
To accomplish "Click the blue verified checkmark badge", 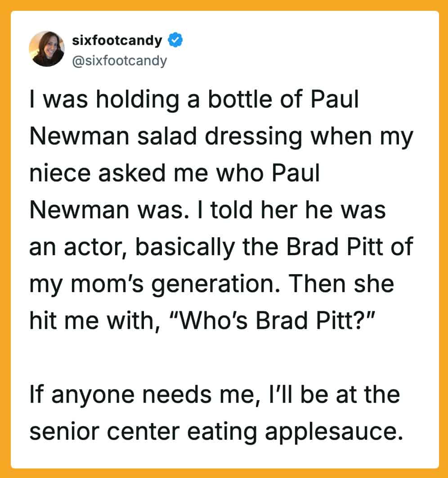I will [x=175, y=41].
